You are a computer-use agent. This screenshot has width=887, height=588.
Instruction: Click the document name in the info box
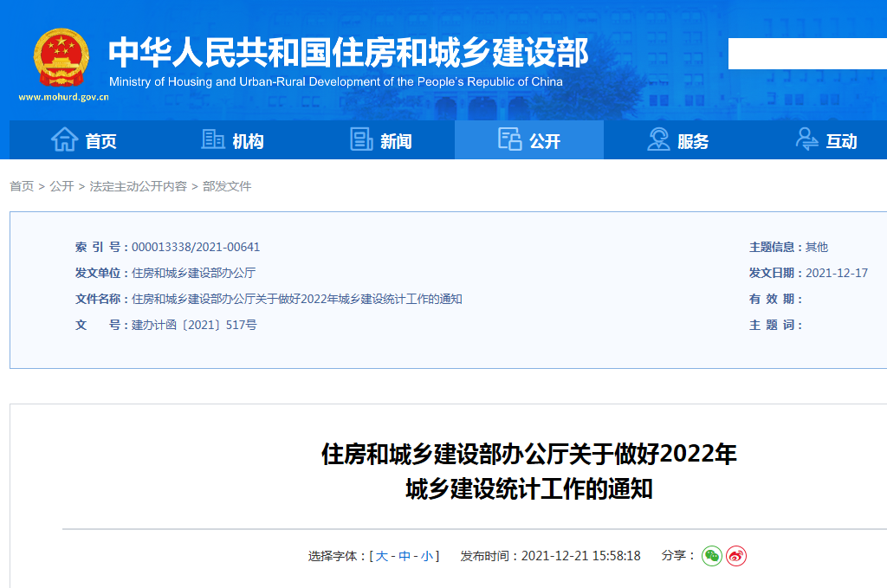coord(297,299)
